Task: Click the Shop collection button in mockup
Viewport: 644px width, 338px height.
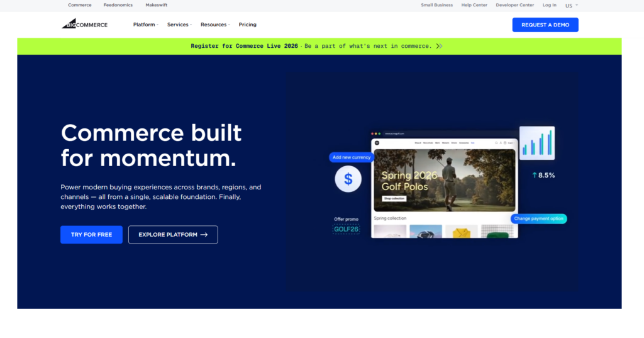Action: pyautogui.click(x=394, y=199)
